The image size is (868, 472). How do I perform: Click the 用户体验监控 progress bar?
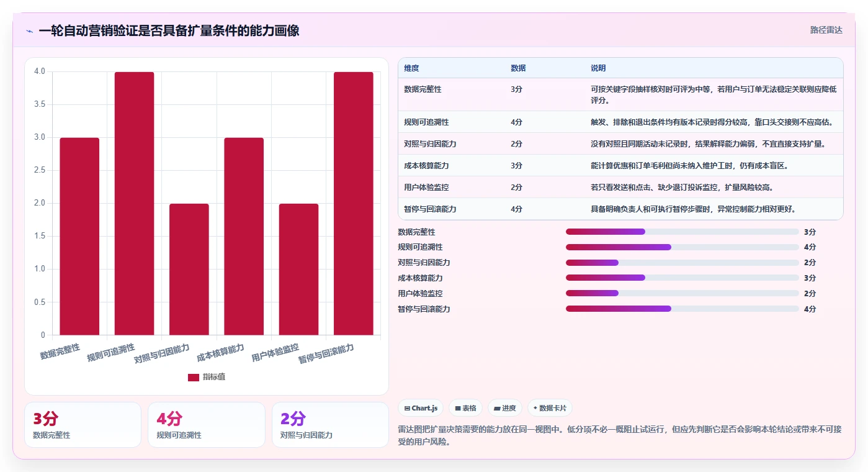pos(682,293)
